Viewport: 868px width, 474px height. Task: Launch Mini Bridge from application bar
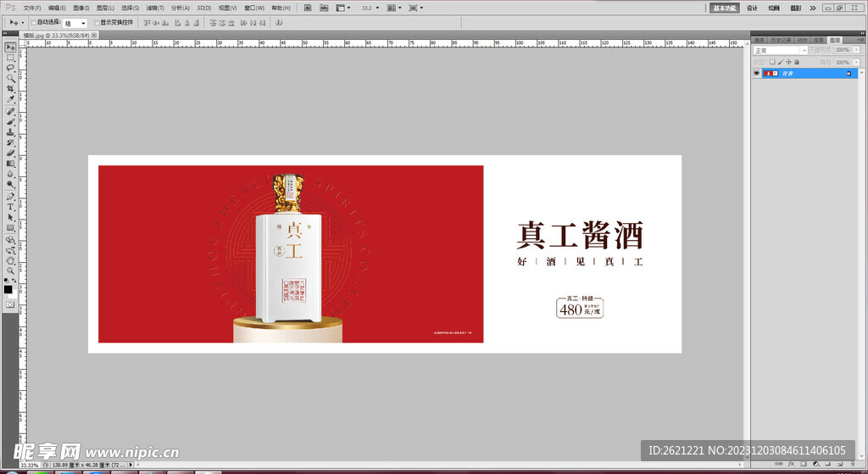click(x=324, y=8)
